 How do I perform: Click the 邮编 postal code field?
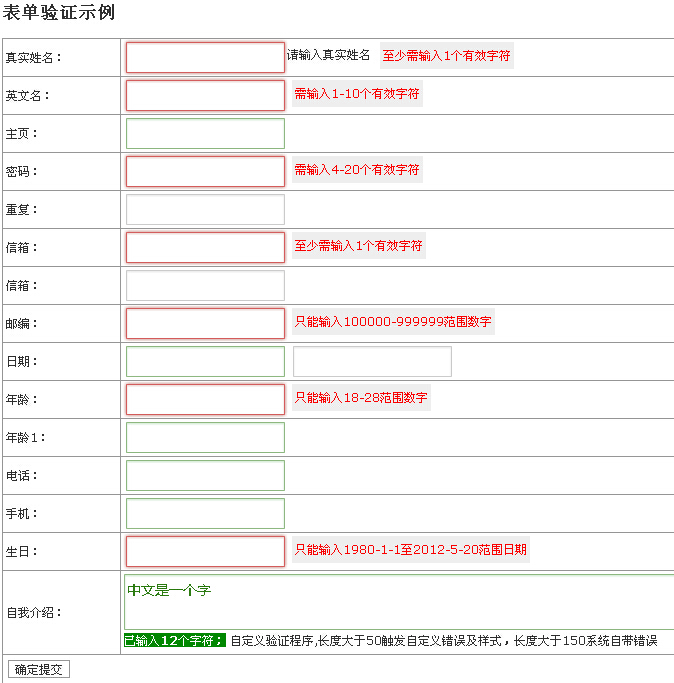pos(205,323)
